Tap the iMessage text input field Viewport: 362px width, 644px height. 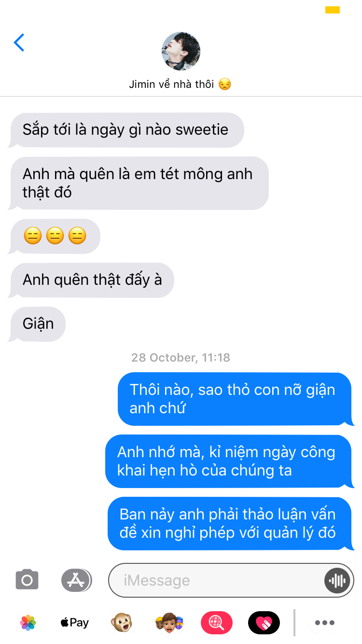[x=231, y=580]
